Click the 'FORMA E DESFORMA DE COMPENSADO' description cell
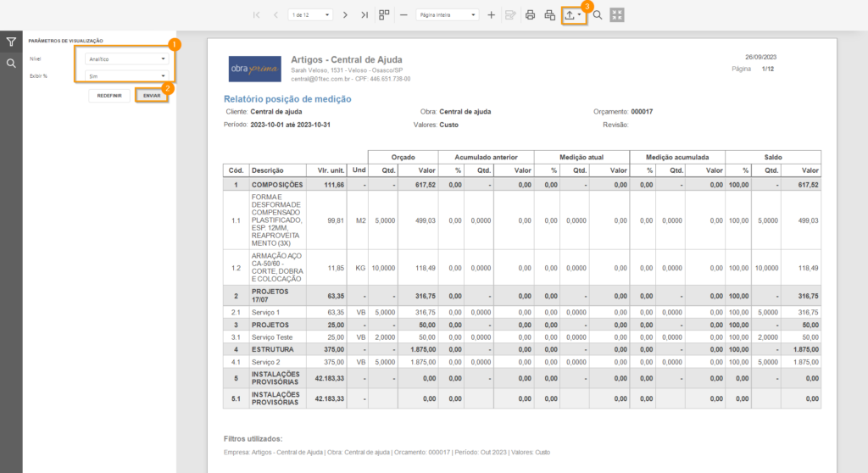This screenshot has height=473, width=868. (277, 220)
